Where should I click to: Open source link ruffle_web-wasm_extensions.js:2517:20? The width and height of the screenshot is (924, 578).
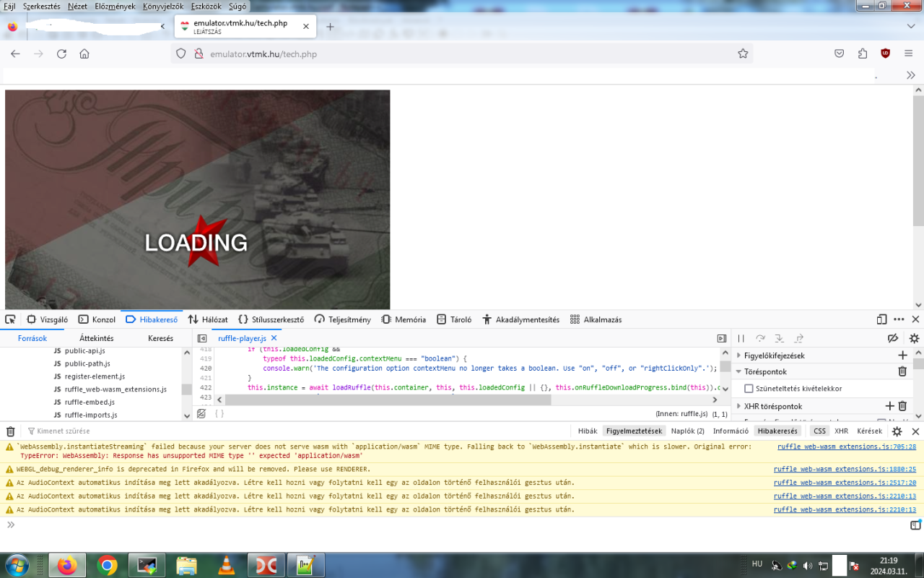(845, 483)
